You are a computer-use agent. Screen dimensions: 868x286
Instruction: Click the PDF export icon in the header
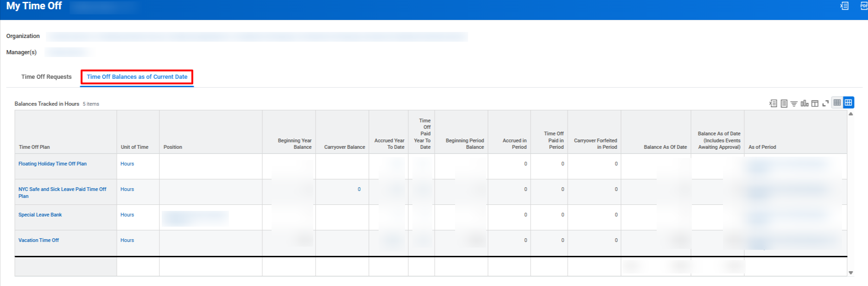[864, 6]
